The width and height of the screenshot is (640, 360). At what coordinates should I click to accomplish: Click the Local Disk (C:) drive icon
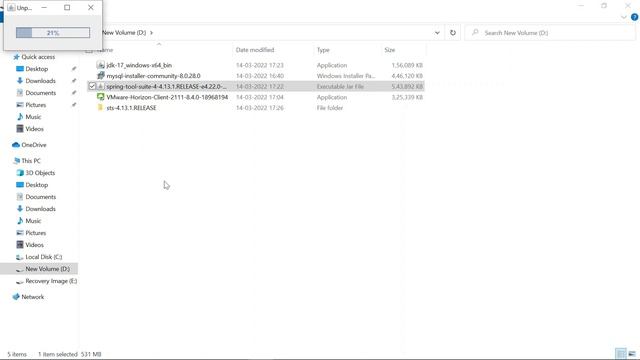tap(20, 257)
